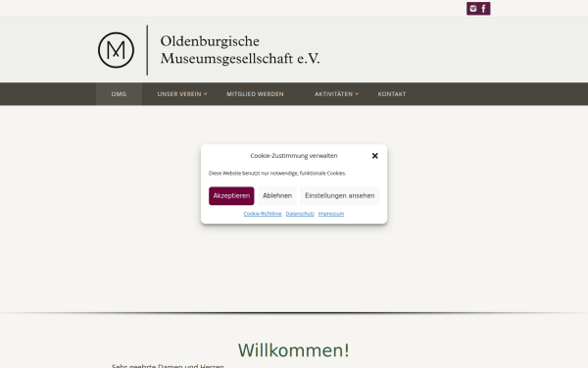Open the Instagram social icon
The width and height of the screenshot is (588, 368).
click(473, 8)
